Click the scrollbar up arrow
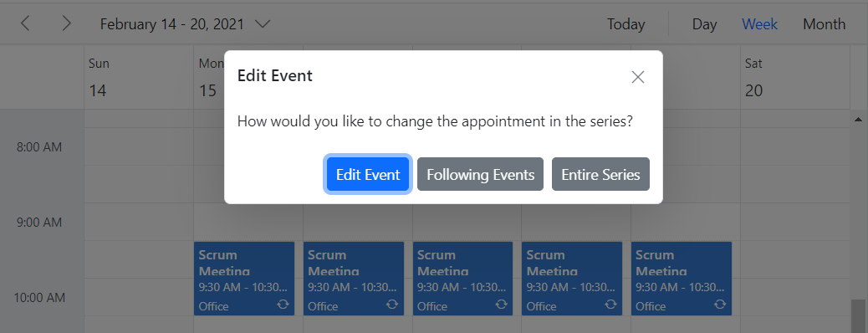This screenshot has height=333, width=868. 858,119
